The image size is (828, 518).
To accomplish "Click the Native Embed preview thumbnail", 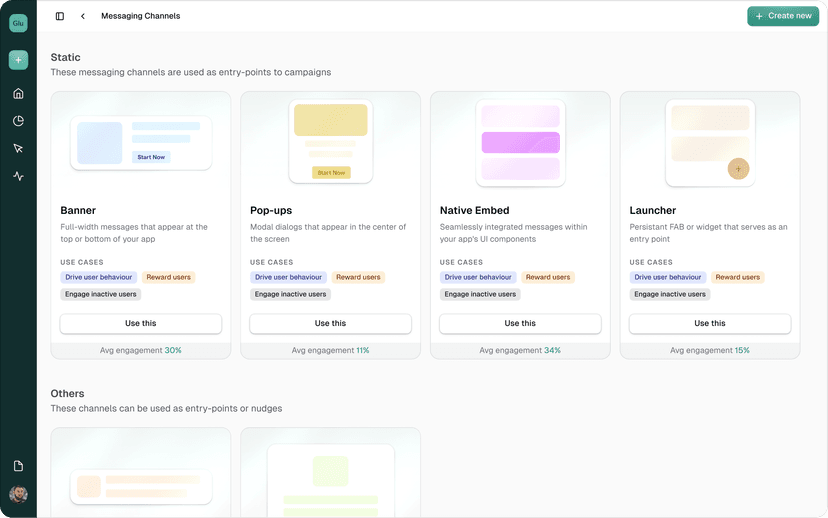I will (521, 143).
